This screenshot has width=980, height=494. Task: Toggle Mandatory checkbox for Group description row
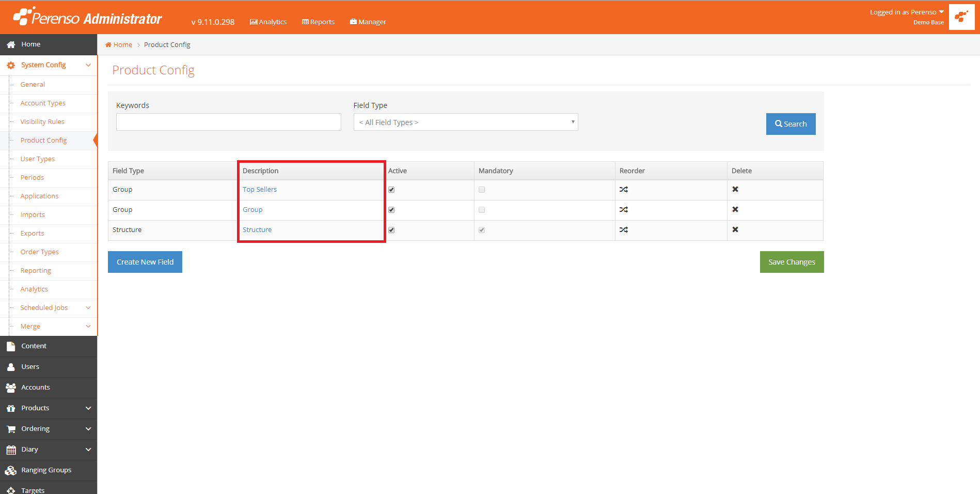pyautogui.click(x=482, y=210)
